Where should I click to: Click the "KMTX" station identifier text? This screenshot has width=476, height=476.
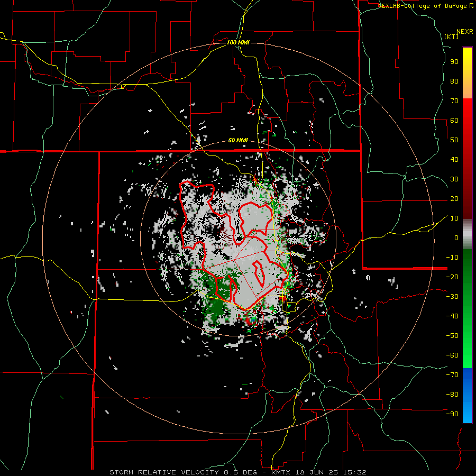pyautogui.click(x=281, y=472)
